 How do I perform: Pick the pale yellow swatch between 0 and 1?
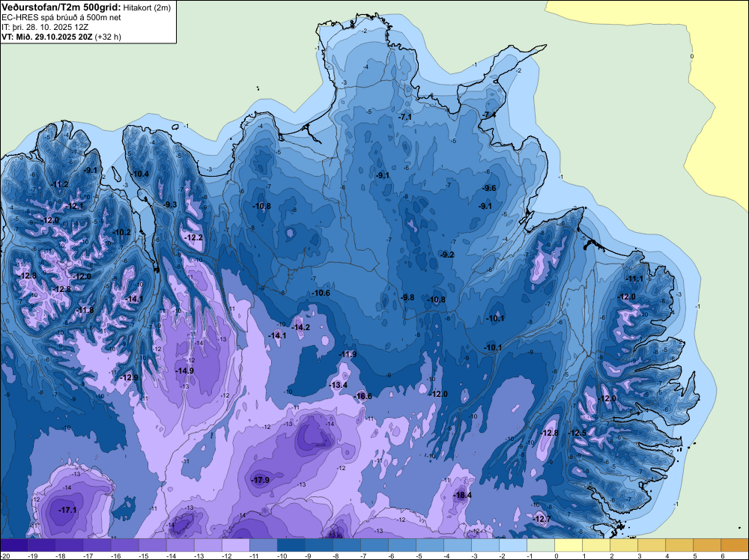pyautogui.click(x=568, y=545)
